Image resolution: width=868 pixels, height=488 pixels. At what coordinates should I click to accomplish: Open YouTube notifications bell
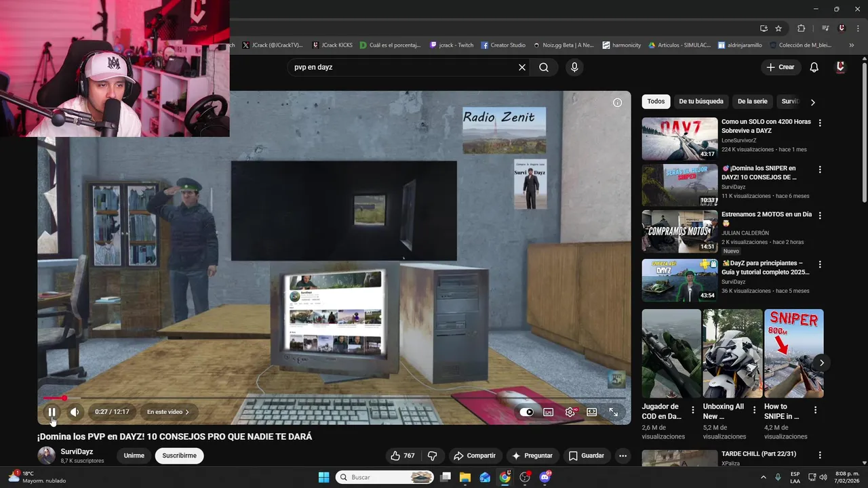pos(814,67)
